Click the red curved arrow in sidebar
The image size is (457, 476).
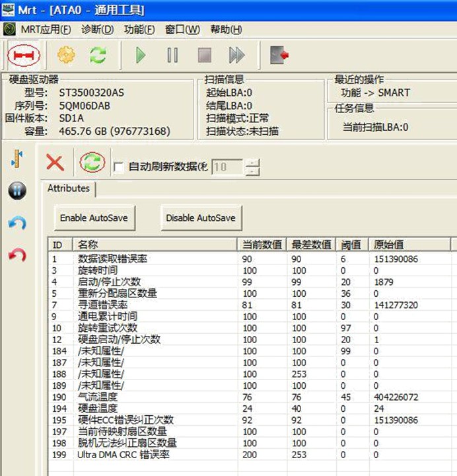[x=17, y=255]
